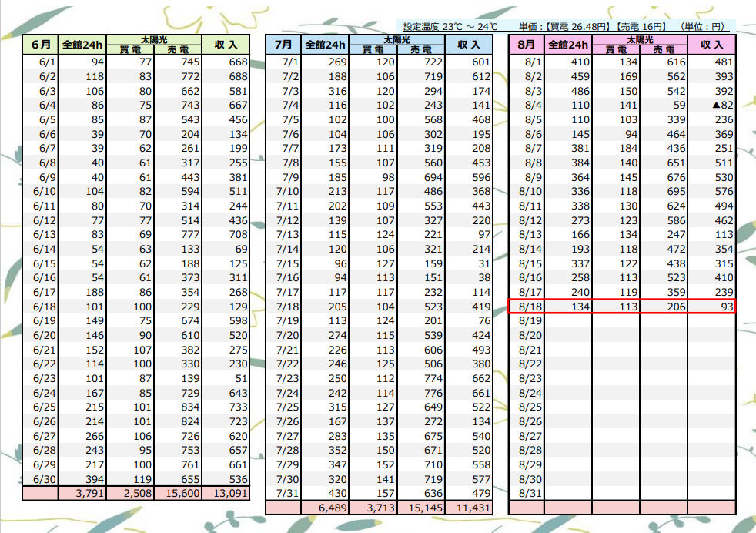Click June income total "13,091"
756x533 pixels.
click(x=226, y=494)
